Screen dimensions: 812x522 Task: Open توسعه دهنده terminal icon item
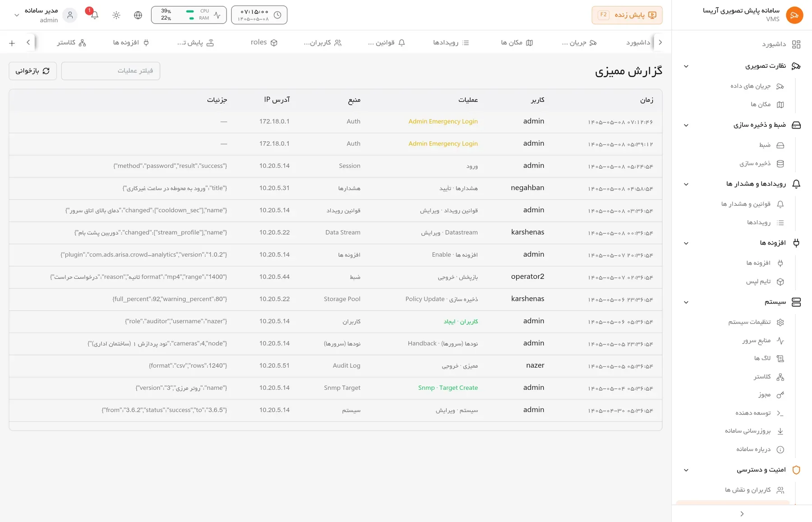pos(760,413)
